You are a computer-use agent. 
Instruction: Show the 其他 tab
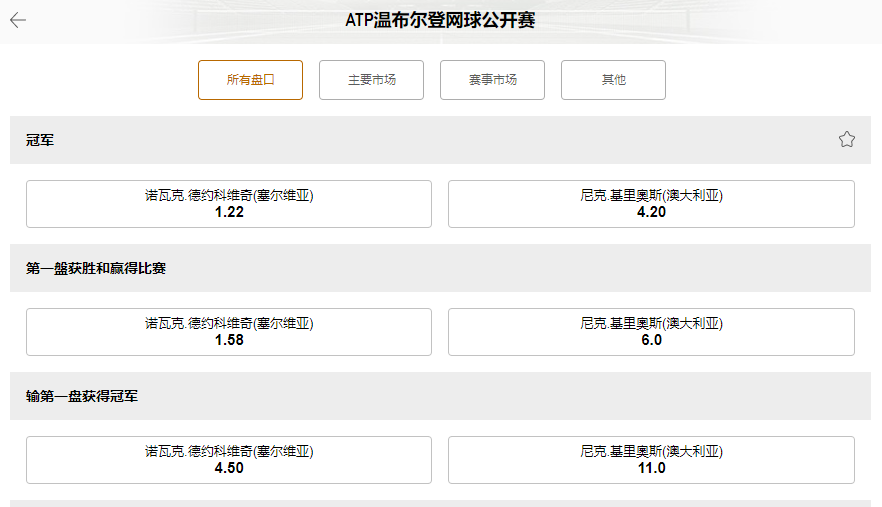(x=613, y=80)
